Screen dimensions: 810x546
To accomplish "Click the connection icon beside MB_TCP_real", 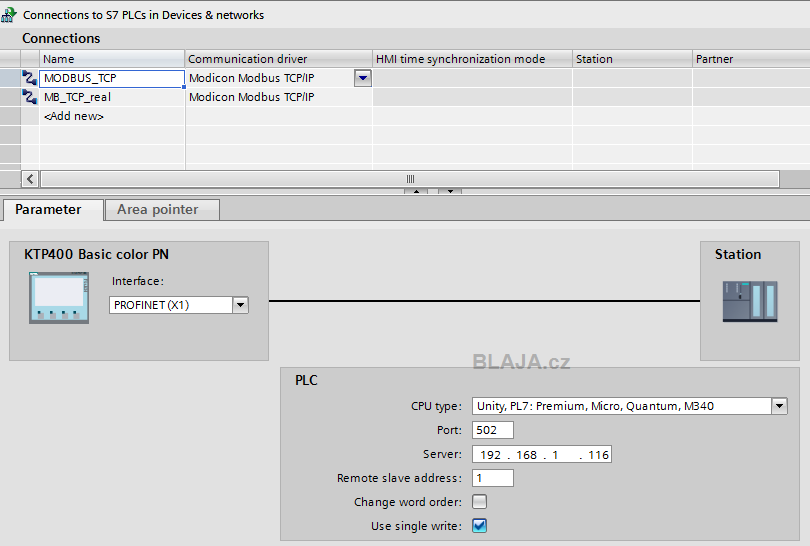I will click(29, 97).
